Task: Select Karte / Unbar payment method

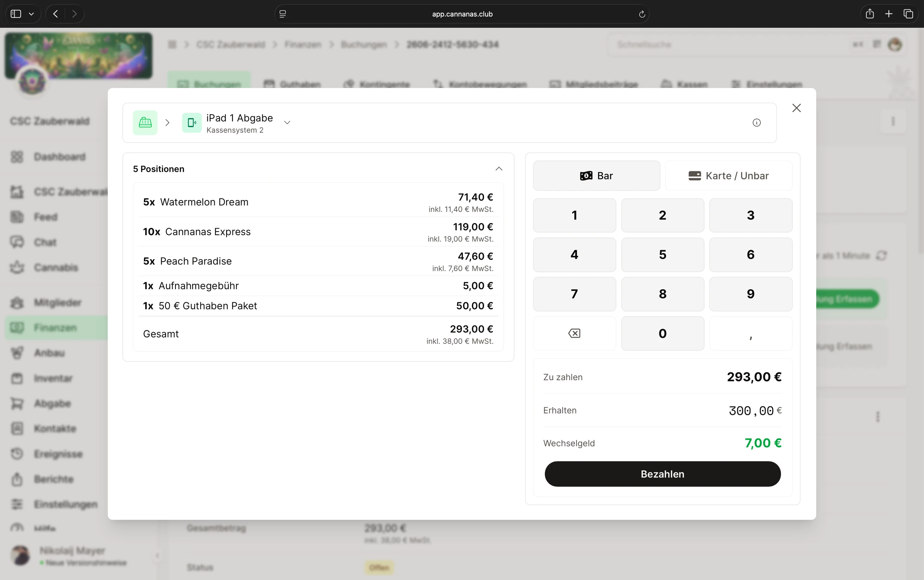Action: (x=728, y=176)
